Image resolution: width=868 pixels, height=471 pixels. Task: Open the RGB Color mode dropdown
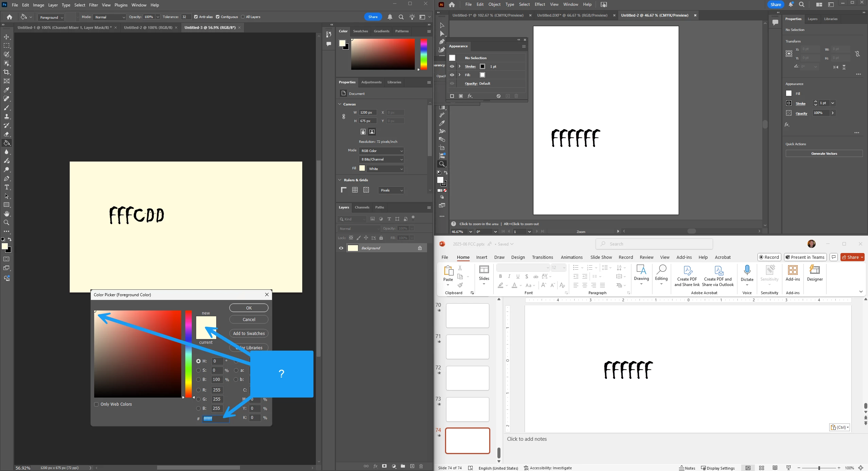coord(381,151)
